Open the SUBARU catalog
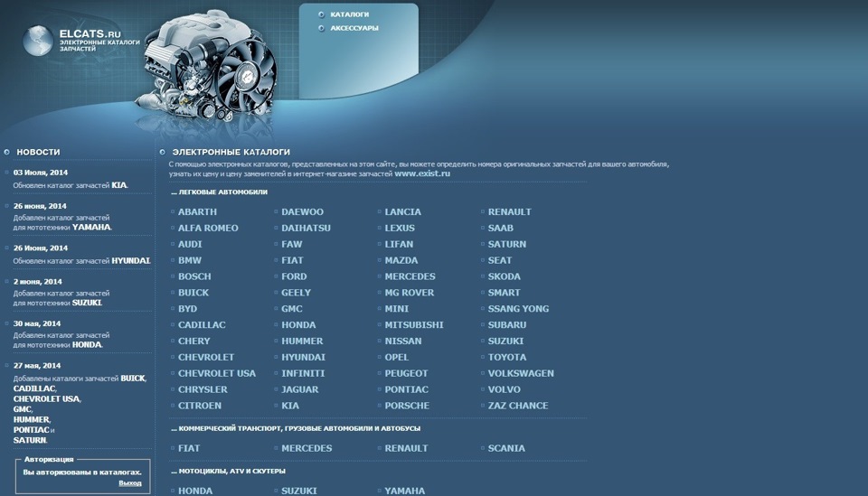Screen dimensions: 868x496 [507, 324]
